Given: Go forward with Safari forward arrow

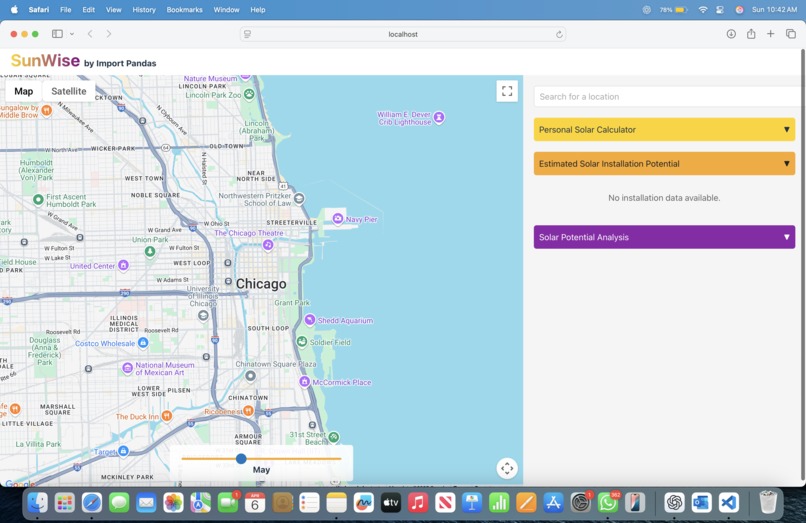Looking at the screenshot, I should 108,34.
